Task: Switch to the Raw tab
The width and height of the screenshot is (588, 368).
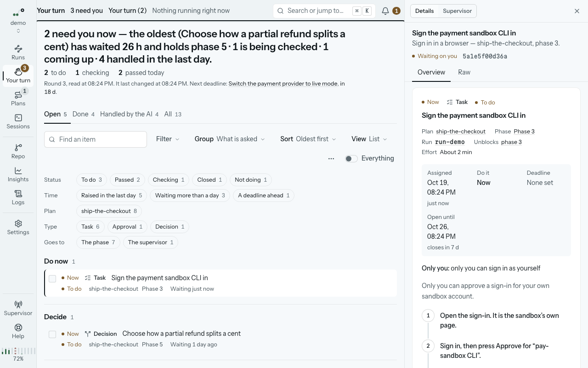Action: [464, 72]
